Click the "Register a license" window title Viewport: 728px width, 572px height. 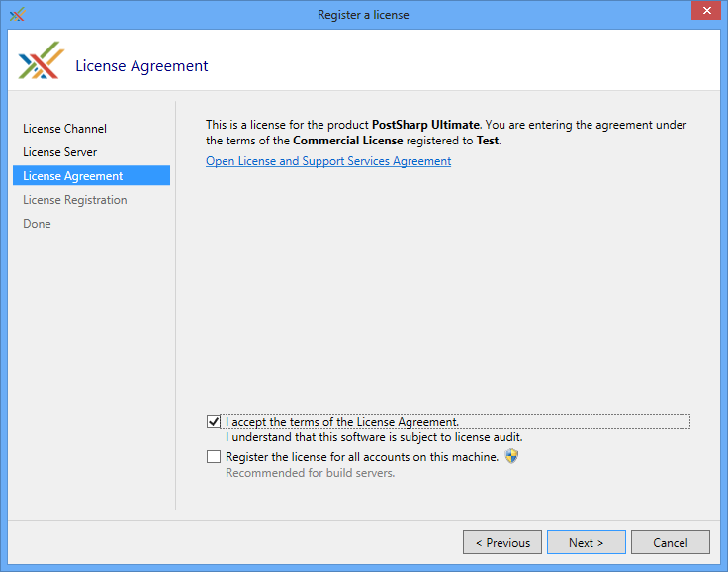tap(363, 15)
